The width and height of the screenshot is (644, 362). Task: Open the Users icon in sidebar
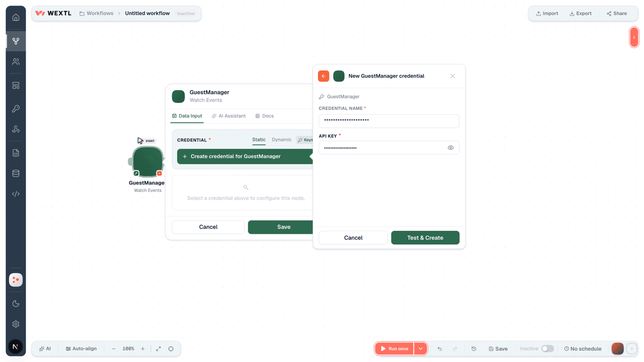click(16, 62)
